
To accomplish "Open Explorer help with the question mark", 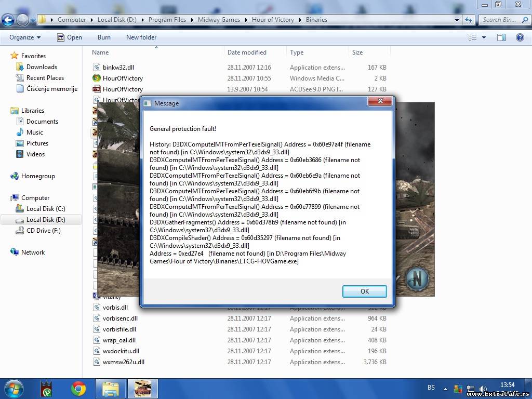I will 520,37.
